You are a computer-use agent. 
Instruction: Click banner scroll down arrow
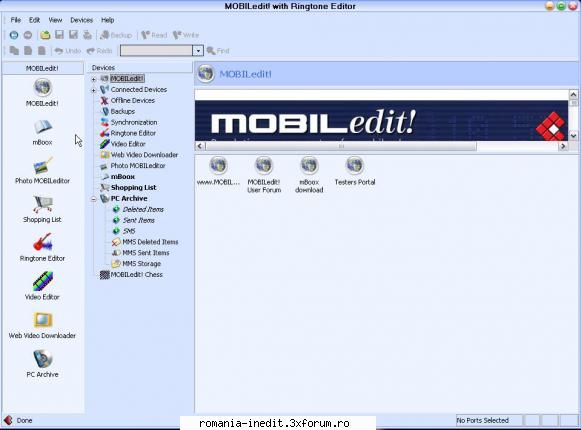[573, 136]
